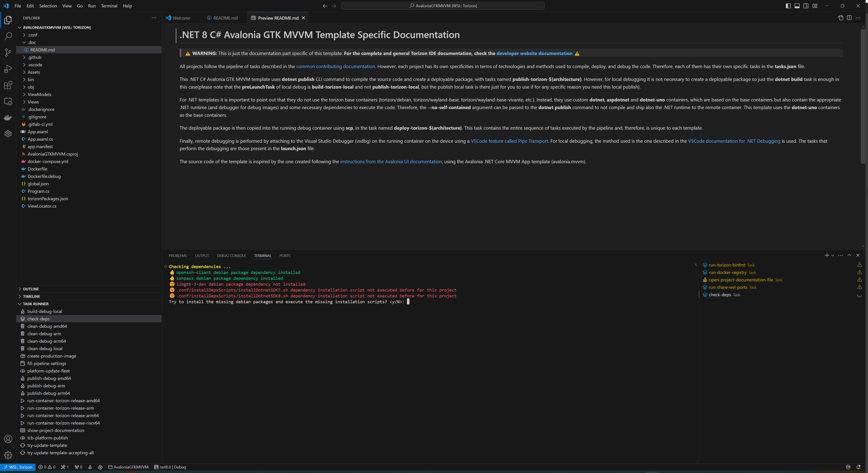Open editor More Actions ellipsis
This screenshot has width=868, height=473.
click(858, 18)
